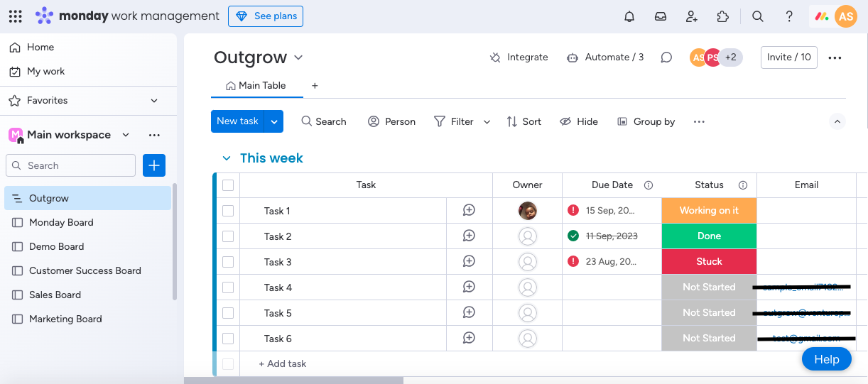Open the Outgrow board title dropdown
868x384 pixels.
pos(298,57)
